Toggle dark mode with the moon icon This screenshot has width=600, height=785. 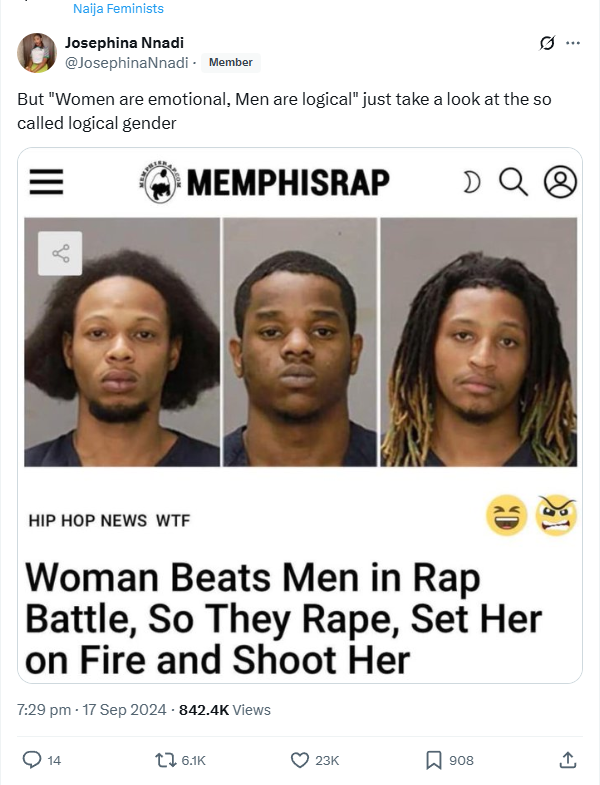(471, 182)
